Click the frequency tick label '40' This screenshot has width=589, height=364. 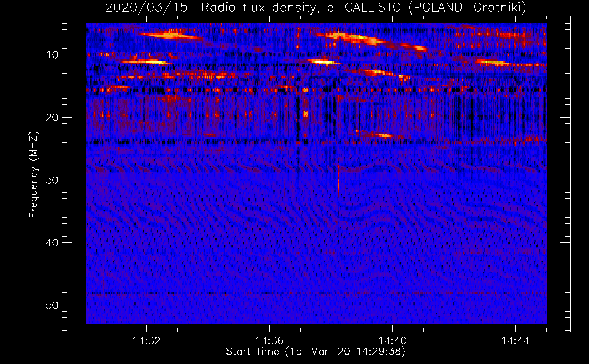tap(52, 243)
